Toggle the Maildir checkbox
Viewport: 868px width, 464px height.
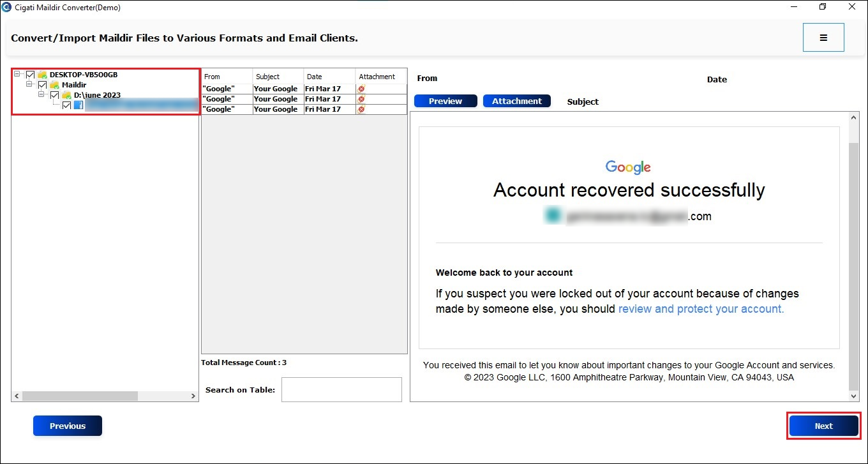click(42, 85)
